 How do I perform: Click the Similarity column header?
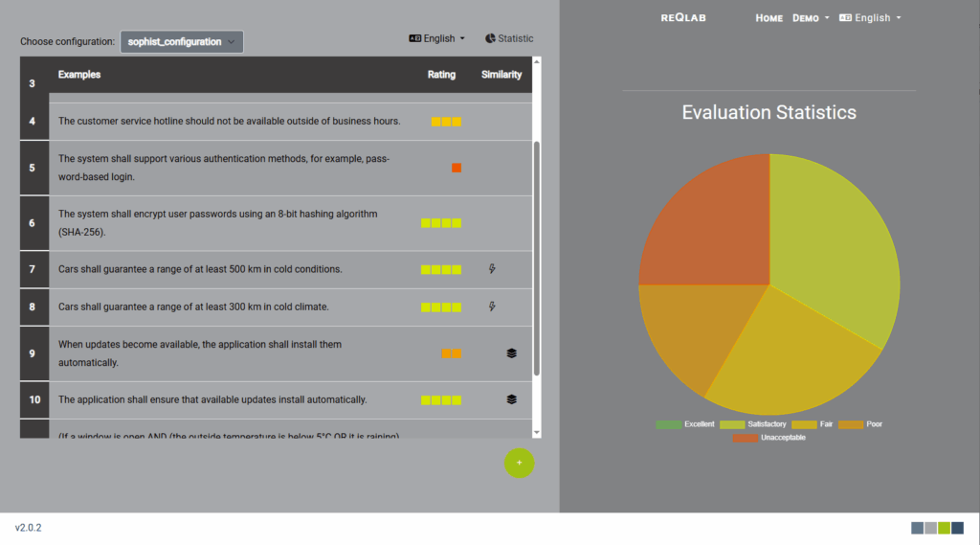pos(501,75)
